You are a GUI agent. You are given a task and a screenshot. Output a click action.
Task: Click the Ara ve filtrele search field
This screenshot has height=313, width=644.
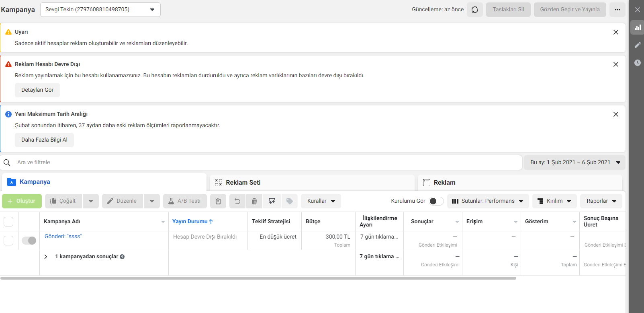point(261,163)
